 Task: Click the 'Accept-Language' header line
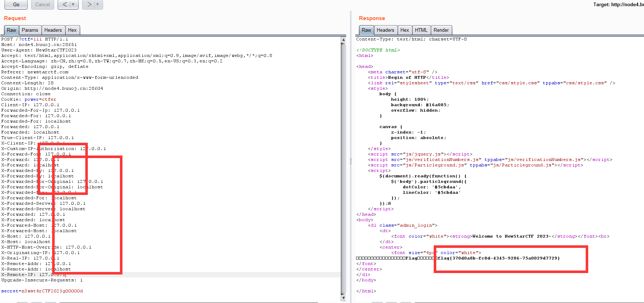pyautogui.click(x=112, y=61)
